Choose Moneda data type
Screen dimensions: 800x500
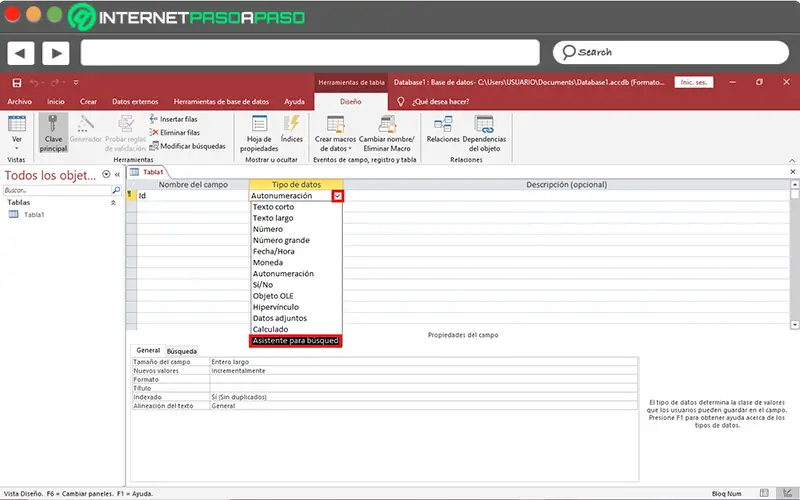[x=267, y=263]
